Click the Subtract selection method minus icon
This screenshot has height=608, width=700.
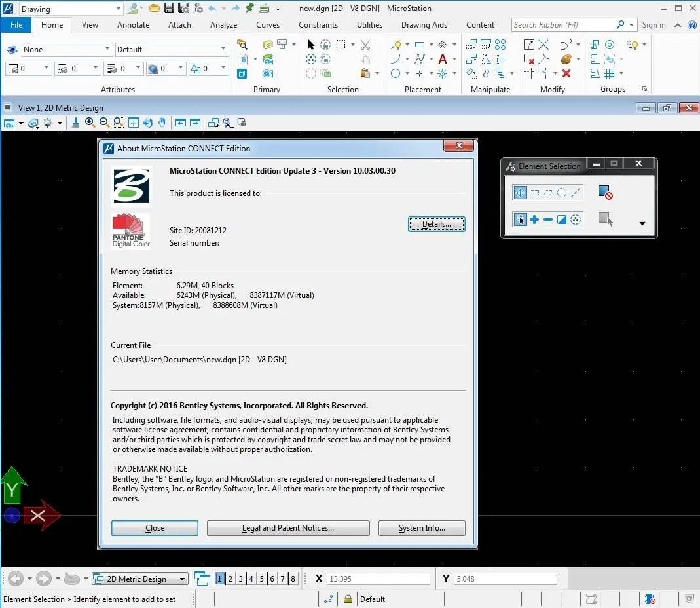pos(548,219)
